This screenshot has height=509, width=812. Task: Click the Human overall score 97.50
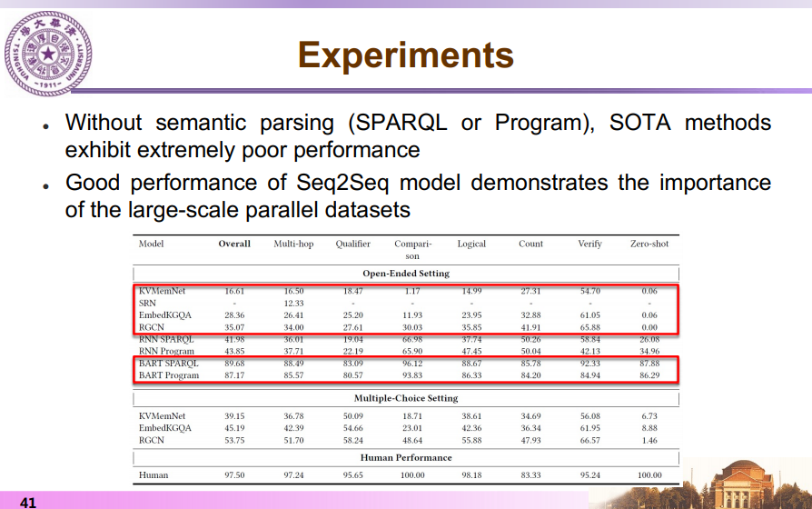tap(234, 475)
